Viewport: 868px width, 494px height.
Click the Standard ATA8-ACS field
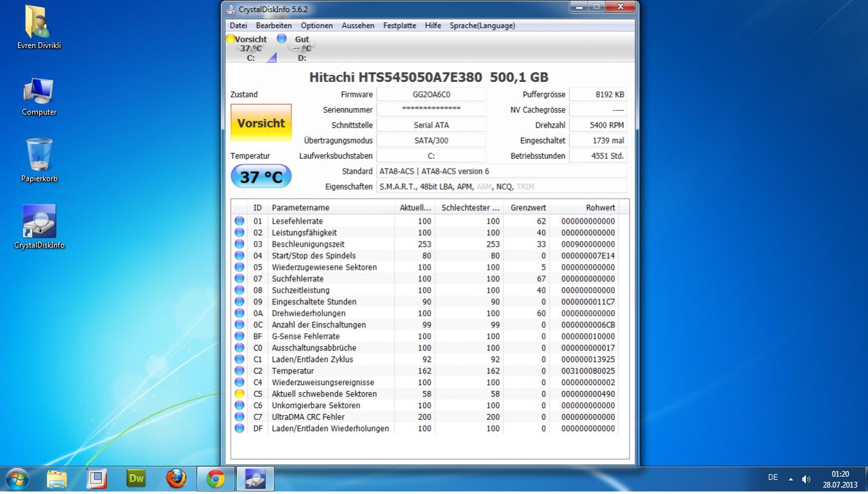point(502,171)
